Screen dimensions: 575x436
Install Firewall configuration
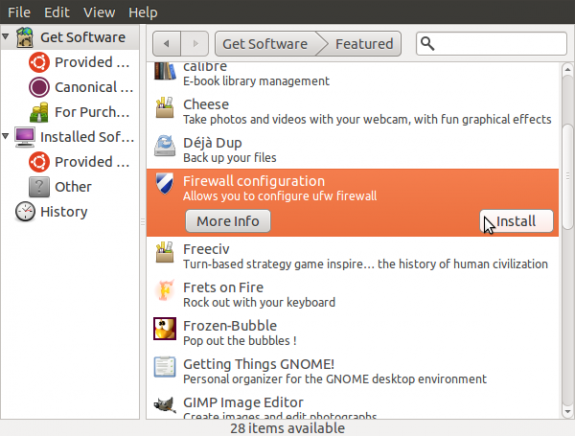pos(516,221)
